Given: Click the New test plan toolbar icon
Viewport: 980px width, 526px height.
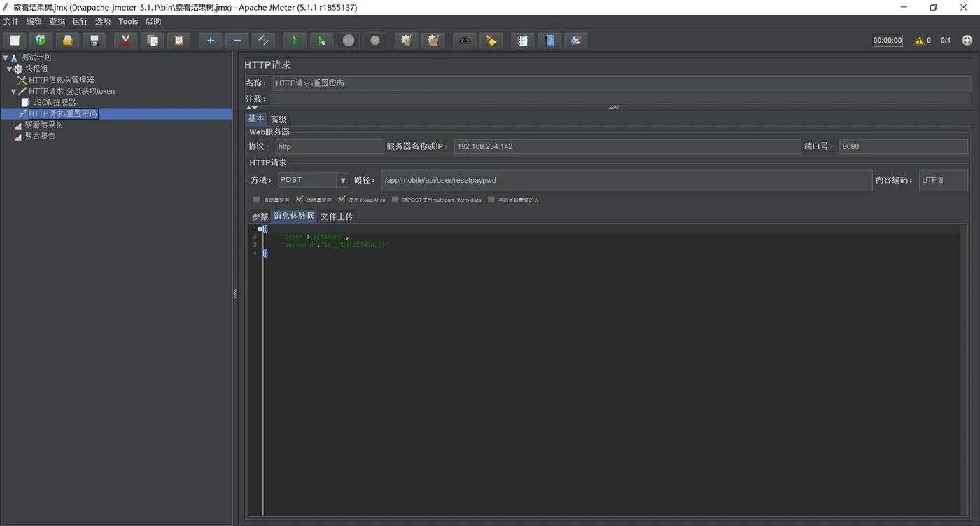Looking at the screenshot, I should pos(15,41).
